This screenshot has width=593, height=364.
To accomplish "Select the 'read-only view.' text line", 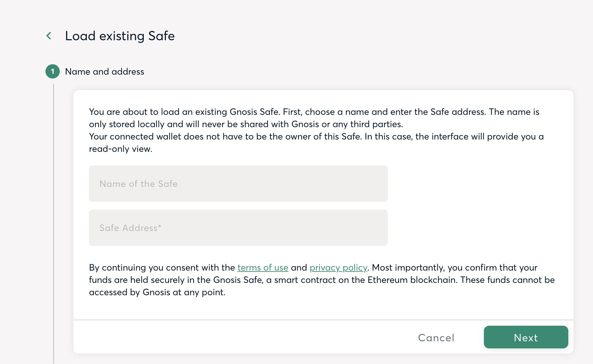I will pos(120,149).
